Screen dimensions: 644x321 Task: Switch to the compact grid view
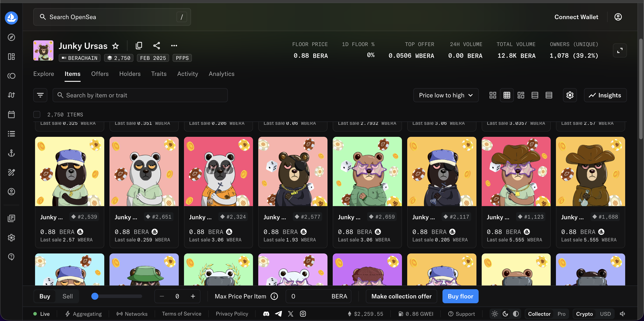pos(507,95)
